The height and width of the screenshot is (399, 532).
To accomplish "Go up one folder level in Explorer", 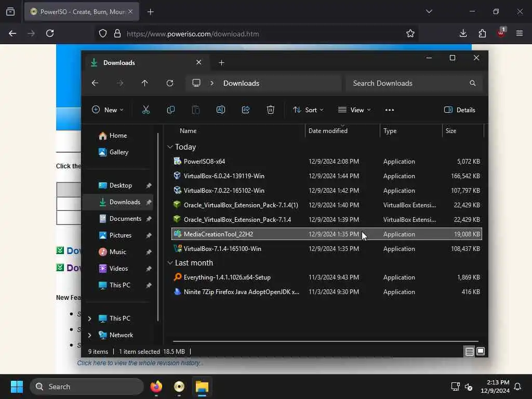I will click(145, 83).
